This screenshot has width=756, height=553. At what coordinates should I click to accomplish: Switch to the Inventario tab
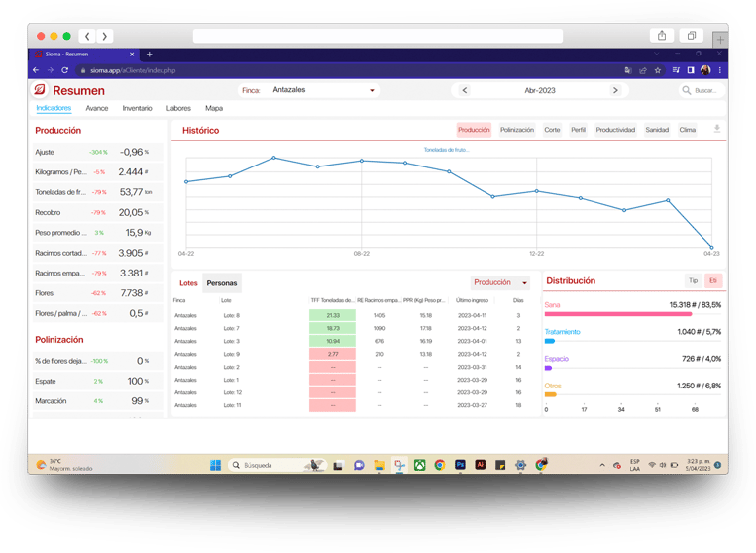(x=137, y=108)
